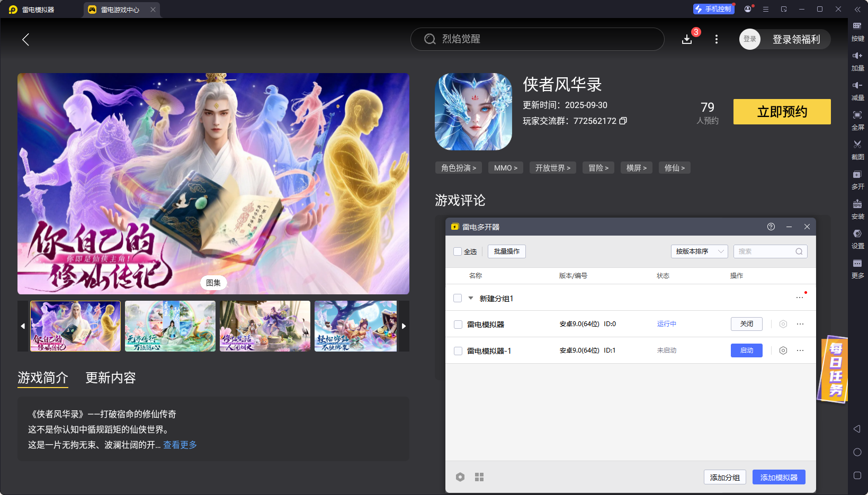Tick the checkbox for 雷电模拟器-1

click(x=458, y=351)
